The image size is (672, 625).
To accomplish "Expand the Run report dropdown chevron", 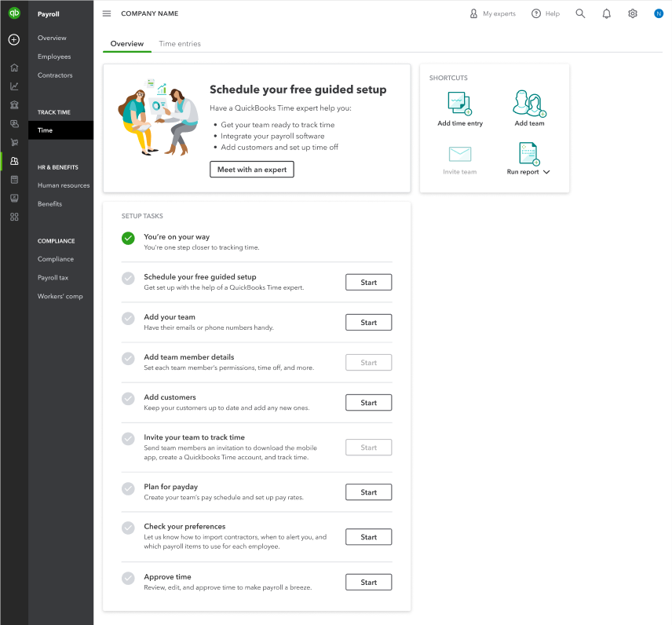I will point(546,172).
